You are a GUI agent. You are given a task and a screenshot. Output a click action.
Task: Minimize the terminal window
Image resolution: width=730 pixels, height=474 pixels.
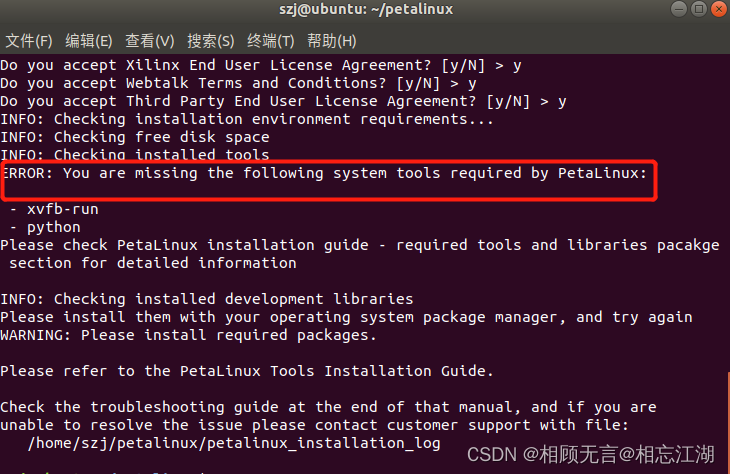point(679,9)
